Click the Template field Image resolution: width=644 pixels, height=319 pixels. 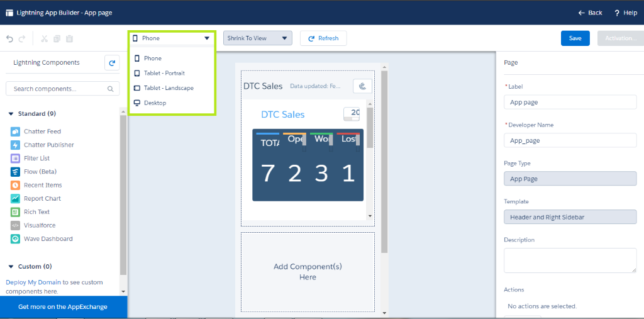click(570, 216)
